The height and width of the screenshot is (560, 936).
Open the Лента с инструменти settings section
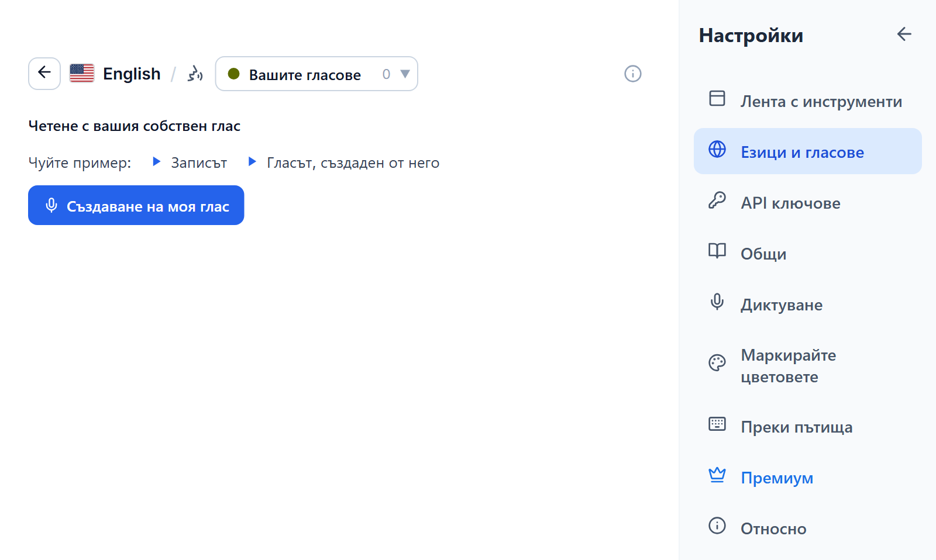[x=808, y=101]
